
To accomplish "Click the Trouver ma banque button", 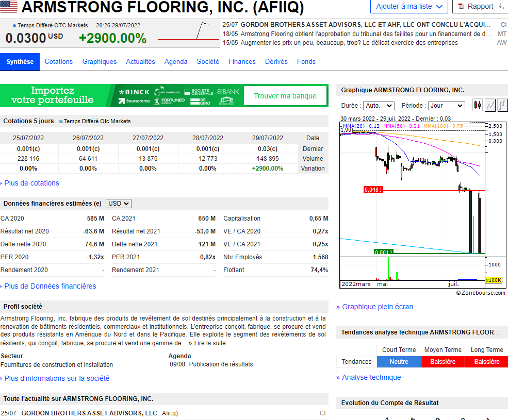I will click(285, 96).
